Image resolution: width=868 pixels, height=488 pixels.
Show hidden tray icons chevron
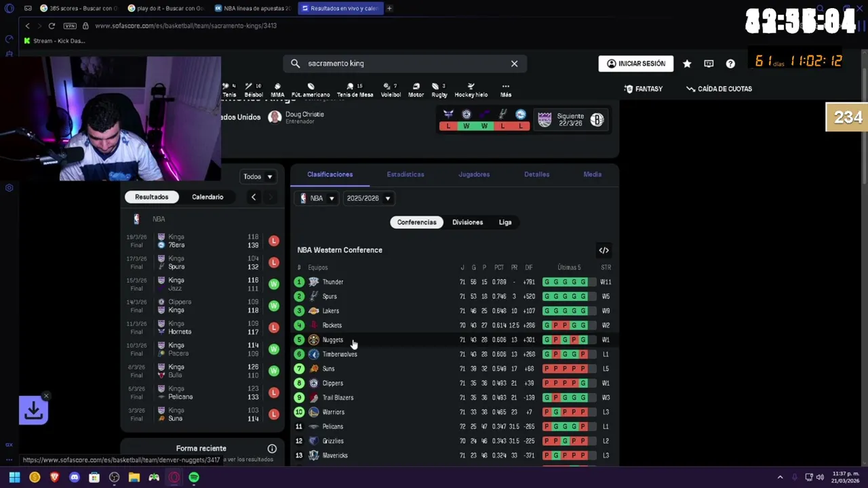coord(780,477)
